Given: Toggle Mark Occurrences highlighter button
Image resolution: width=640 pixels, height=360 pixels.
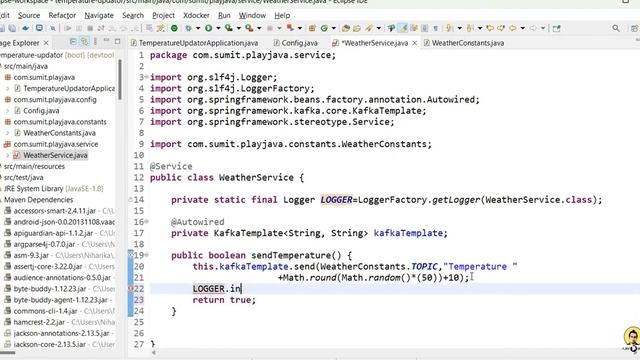Looking at the screenshot, I should pyautogui.click(x=403, y=28).
